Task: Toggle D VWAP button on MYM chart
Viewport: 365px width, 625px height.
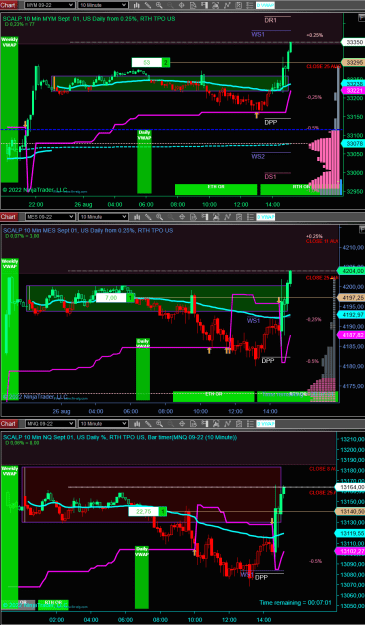Action: click(x=265, y=5)
